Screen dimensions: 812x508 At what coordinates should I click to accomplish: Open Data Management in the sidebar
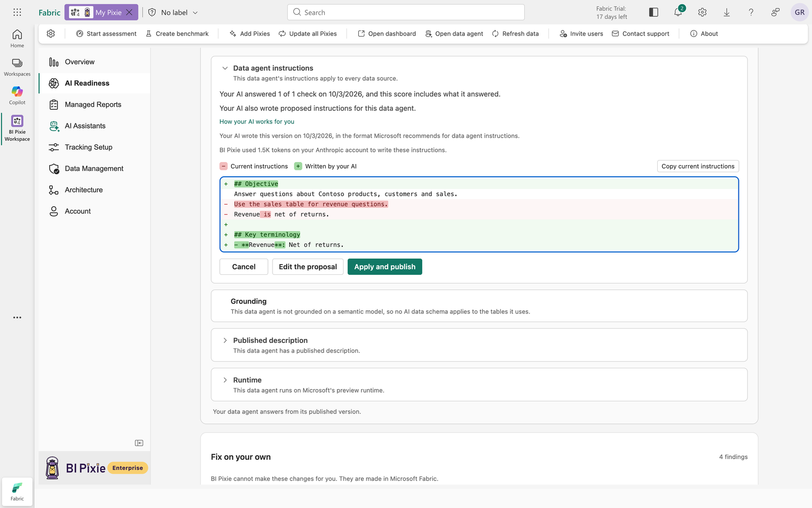click(x=94, y=169)
